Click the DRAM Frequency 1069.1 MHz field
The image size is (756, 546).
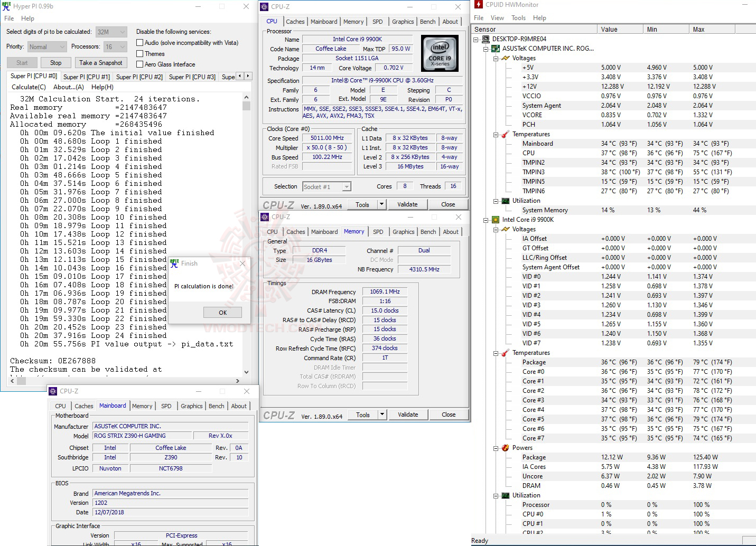(385, 291)
